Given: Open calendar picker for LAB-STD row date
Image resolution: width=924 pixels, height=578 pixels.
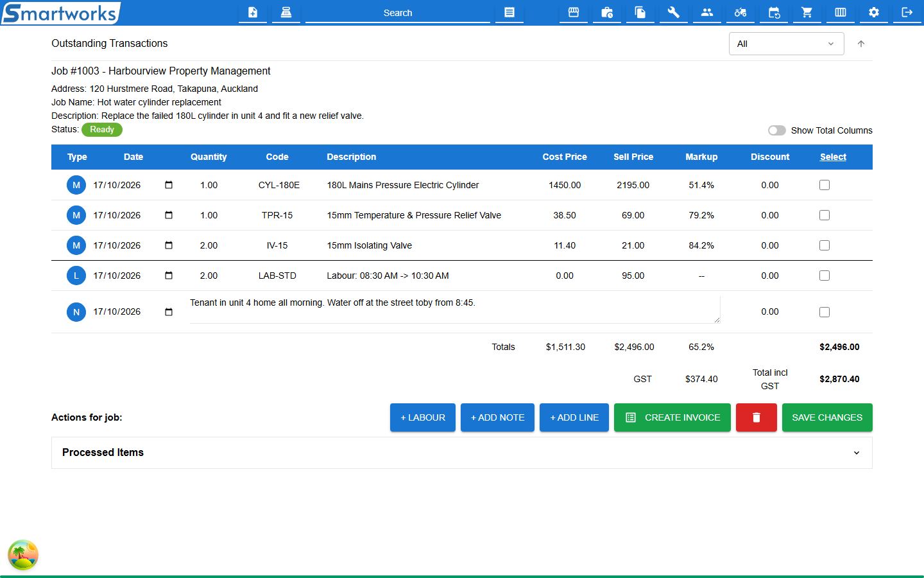Looking at the screenshot, I should tap(169, 276).
